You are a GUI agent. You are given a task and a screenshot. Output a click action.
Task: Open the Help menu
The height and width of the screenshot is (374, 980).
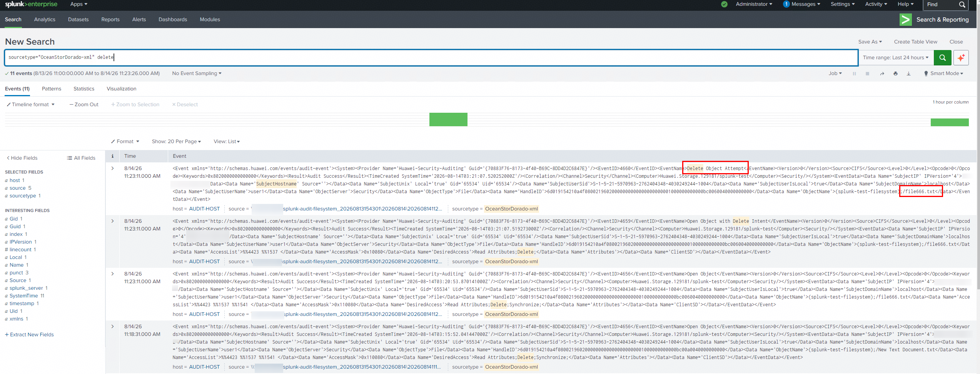tap(905, 4)
